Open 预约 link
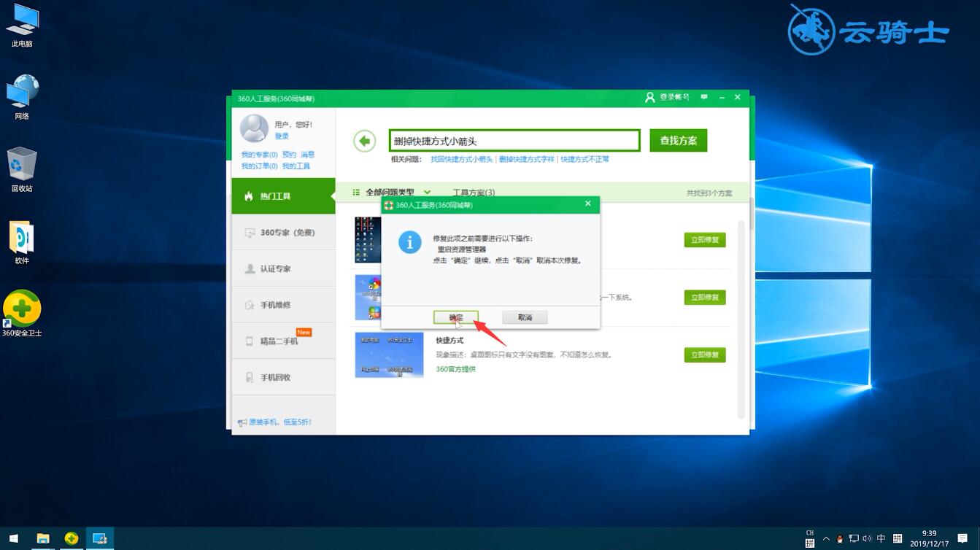Viewport: 980px width, 550px height. [x=289, y=155]
